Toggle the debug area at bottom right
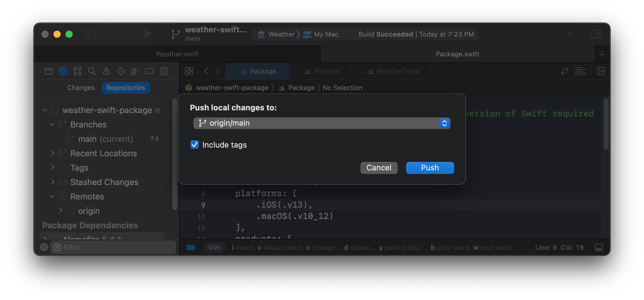This screenshot has height=300, width=644. [599, 247]
